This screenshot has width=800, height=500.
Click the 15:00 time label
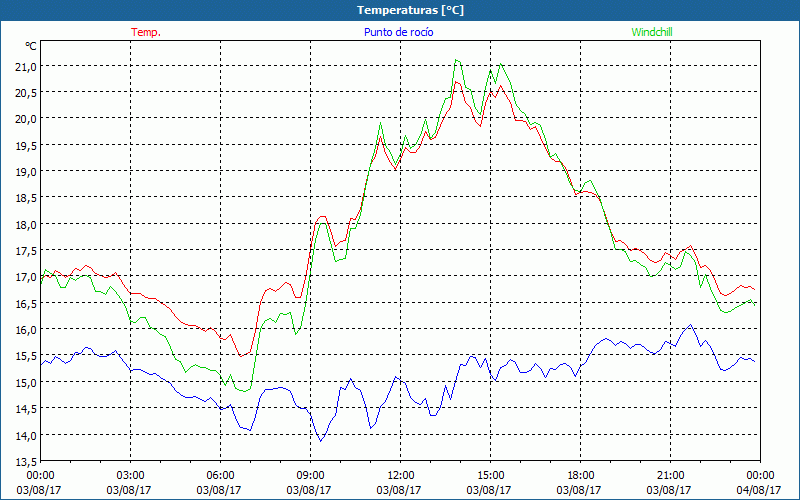coord(490,475)
